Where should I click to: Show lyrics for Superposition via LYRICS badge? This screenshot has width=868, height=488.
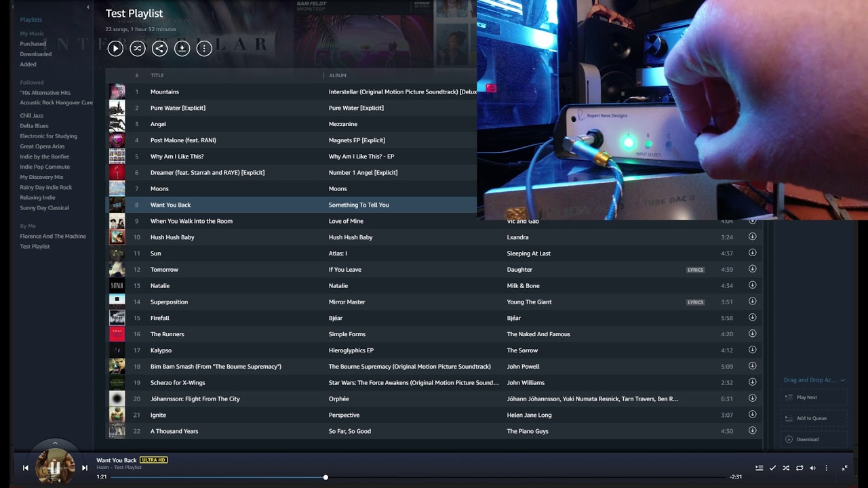click(x=696, y=302)
